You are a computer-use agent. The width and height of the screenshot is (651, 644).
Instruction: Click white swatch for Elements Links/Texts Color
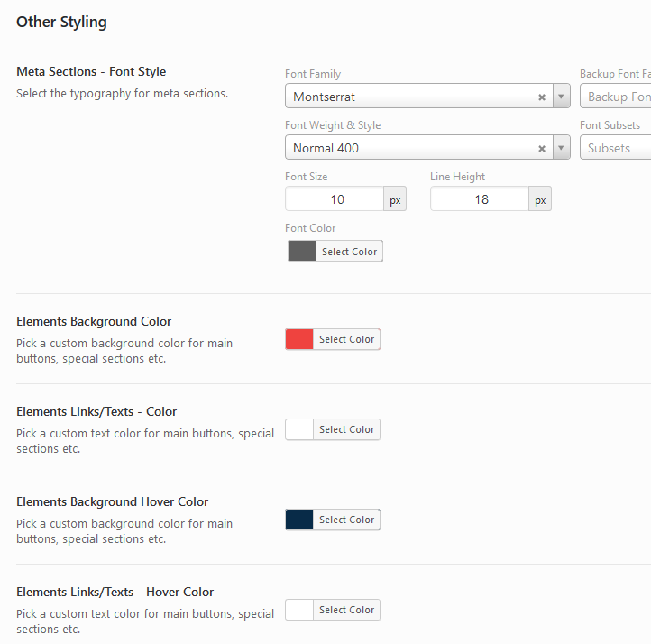click(x=299, y=429)
